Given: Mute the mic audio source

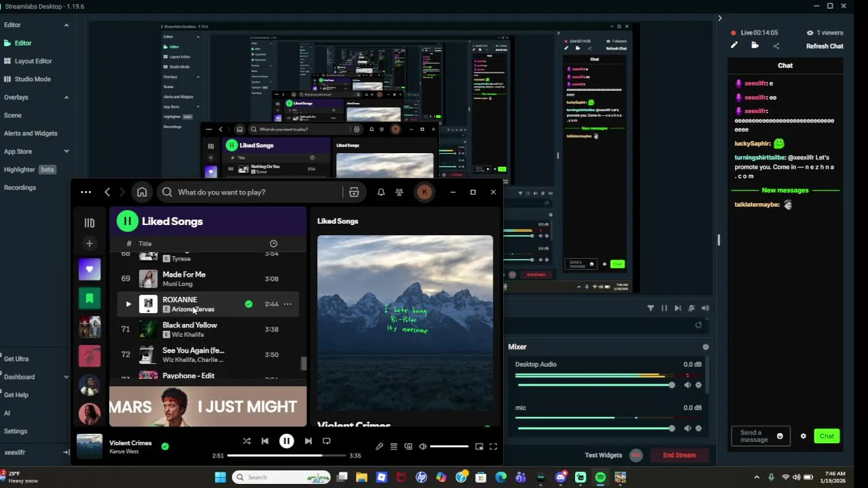Looking at the screenshot, I should pos(688,428).
